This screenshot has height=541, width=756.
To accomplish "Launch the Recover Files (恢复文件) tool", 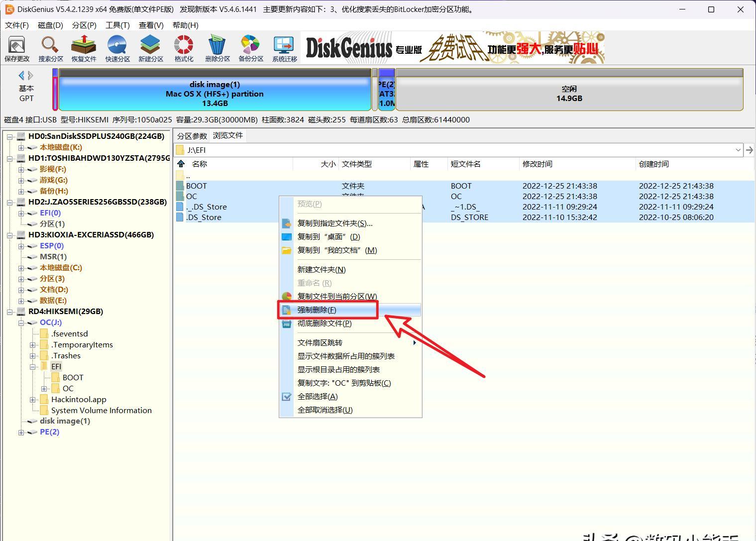I will [84, 49].
